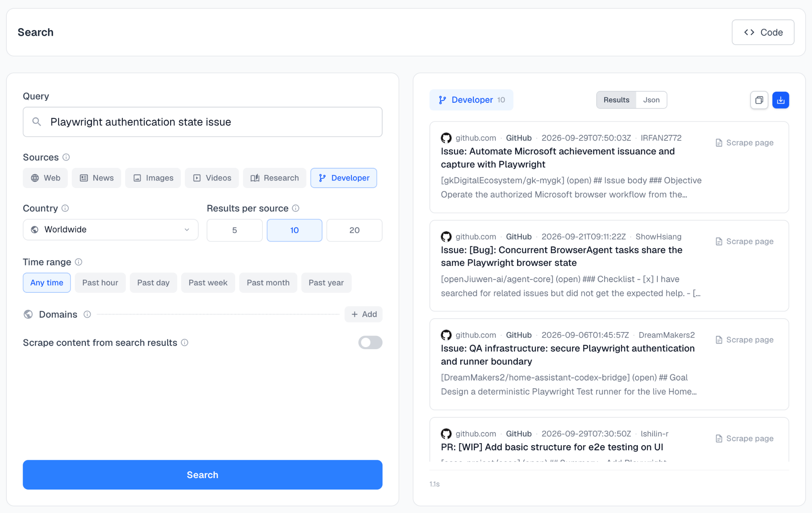This screenshot has width=812, height=513.
Task: Open Sources info tooltip icon
Action: click(x=66, y=157)
